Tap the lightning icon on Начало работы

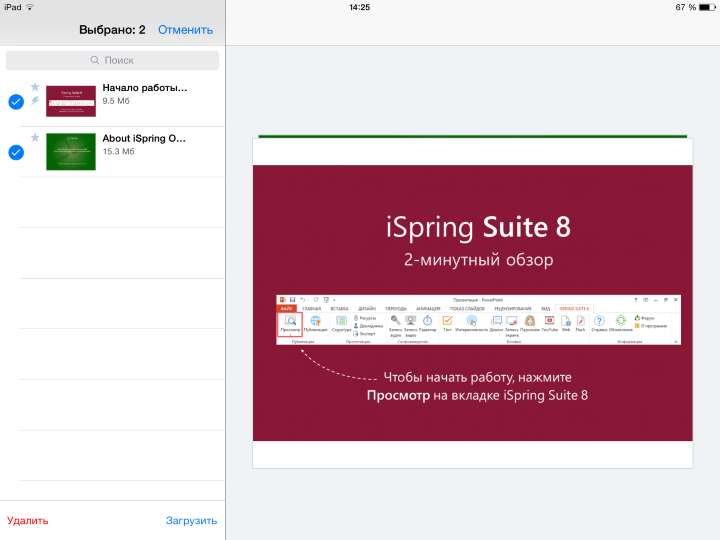tap(35, 101)
